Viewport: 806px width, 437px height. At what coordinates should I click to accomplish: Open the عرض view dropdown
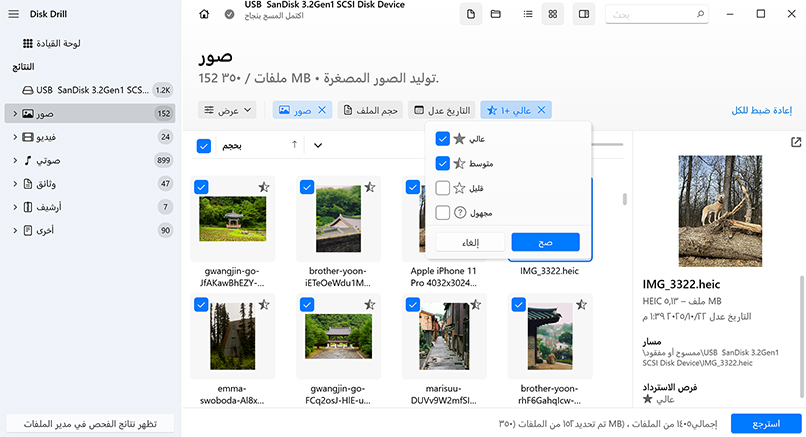point(227,110)
